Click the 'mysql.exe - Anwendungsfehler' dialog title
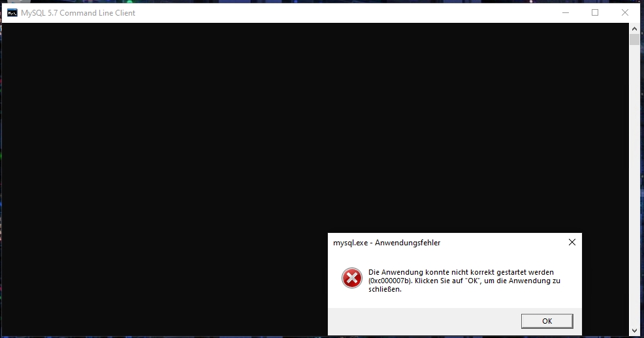This screenshot has width=644, height=338. coord(387,243)
